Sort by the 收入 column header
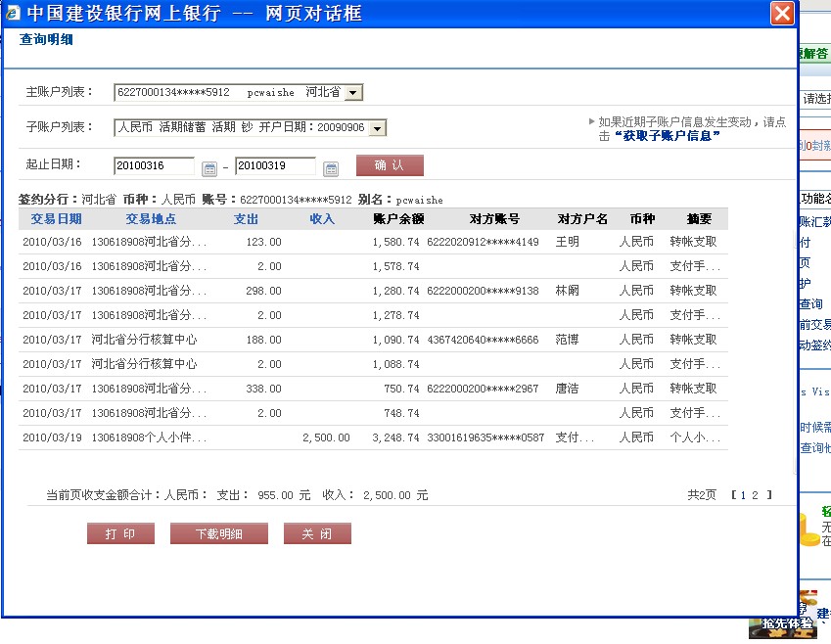This screenshot has height=644, width=831. pos(322,219)
